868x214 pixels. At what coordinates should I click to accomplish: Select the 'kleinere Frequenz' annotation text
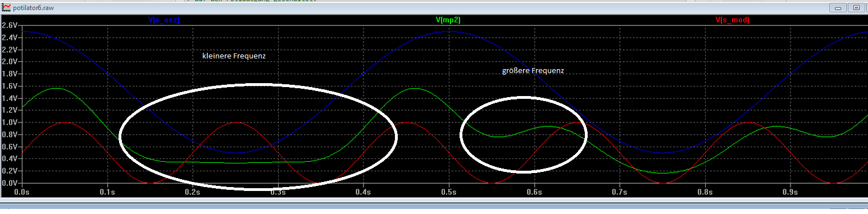[x=234, y=57]
